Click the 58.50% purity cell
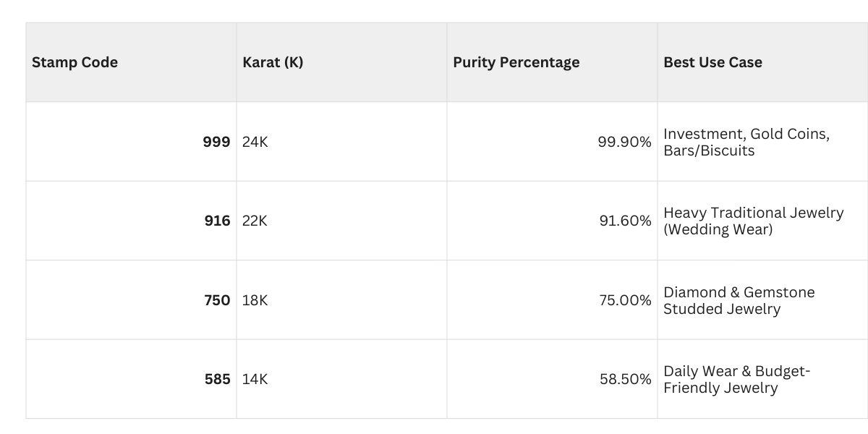The image size is (868, 434). point(625,379)
